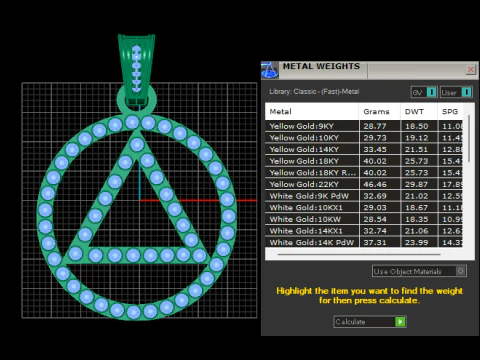Click the 33.45 grams value

375,149
